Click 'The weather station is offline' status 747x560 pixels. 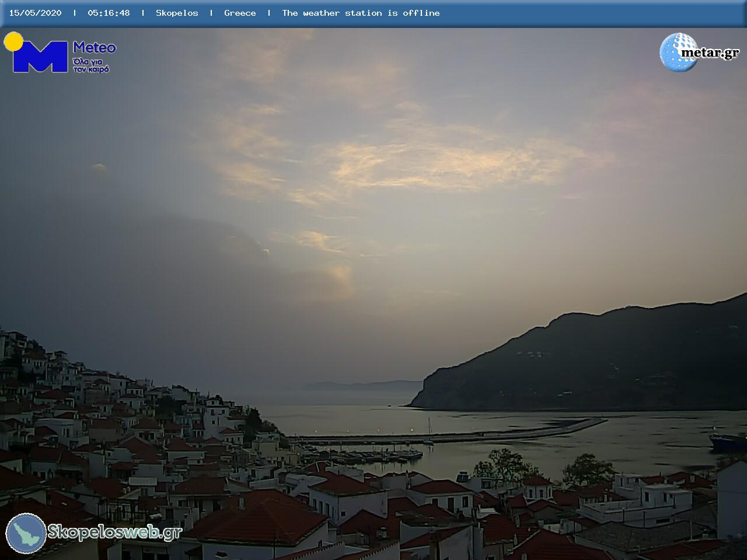(x=361, y=13)
